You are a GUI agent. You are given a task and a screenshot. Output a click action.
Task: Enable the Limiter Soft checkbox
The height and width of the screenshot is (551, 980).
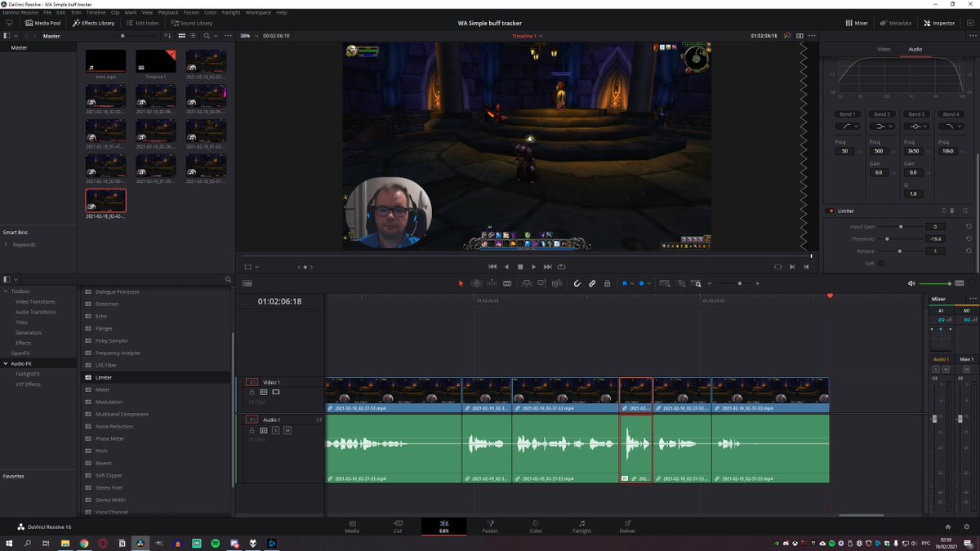[x=880, y=264]
